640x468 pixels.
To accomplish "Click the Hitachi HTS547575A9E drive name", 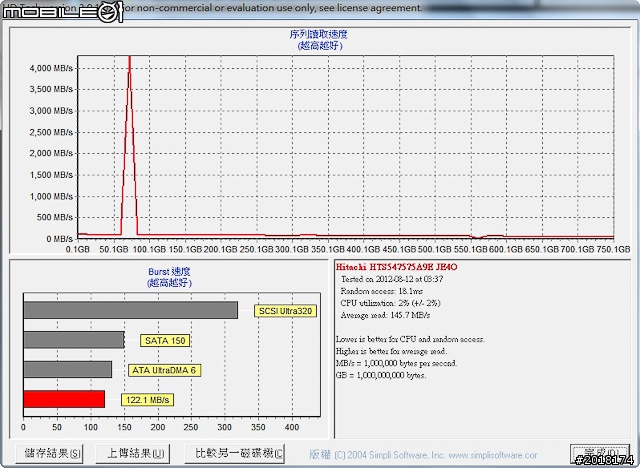I will pyautogui.click(x=396, y=267).
